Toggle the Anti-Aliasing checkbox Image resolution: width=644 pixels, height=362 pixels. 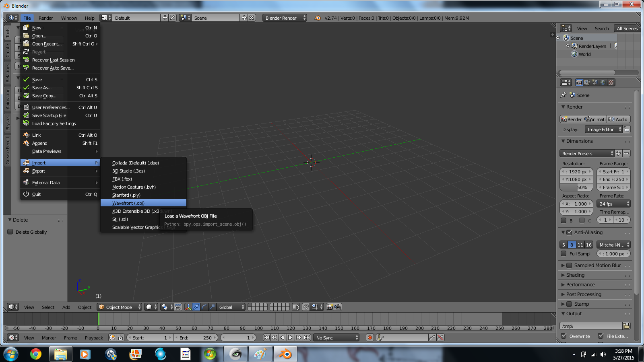569,232
